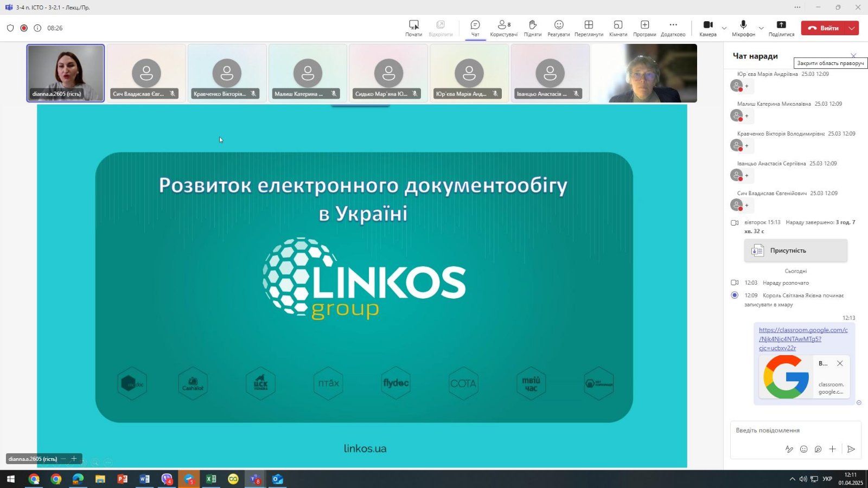The image size is (868, 488).
Task: Open Outlook from the taskbar
Action: click(x=277, y=479)
